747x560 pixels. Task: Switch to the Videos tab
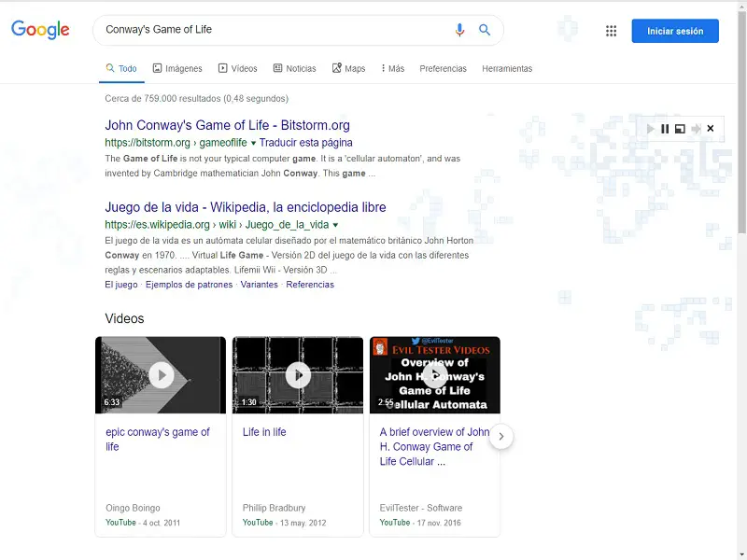pyautogui.click(x=238, y=68)
